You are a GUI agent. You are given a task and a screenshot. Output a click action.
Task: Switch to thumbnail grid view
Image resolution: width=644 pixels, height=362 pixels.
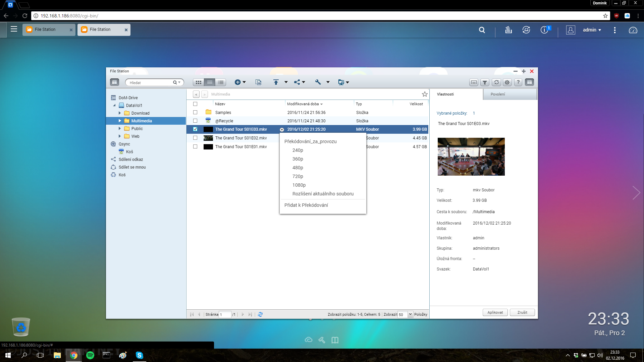tap(198, 82)
